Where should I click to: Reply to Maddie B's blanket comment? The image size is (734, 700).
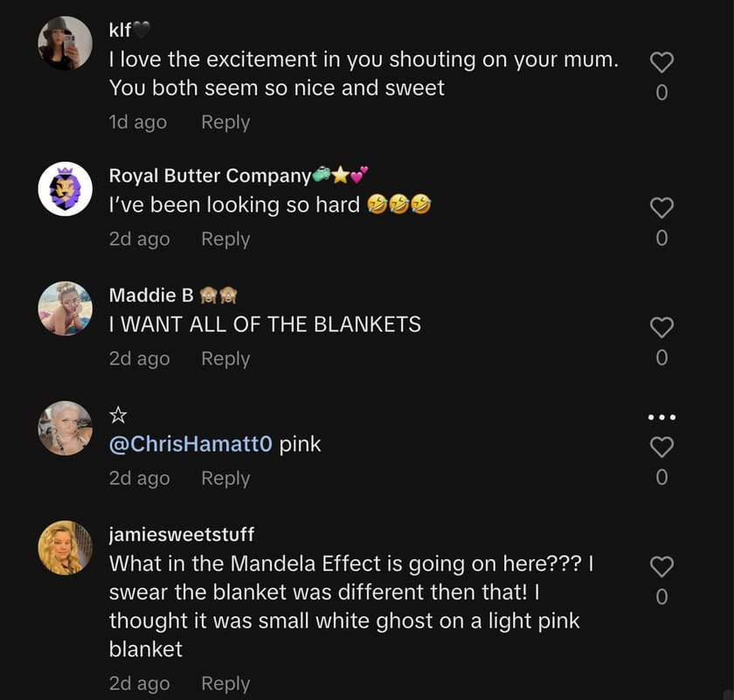point(225,358)
